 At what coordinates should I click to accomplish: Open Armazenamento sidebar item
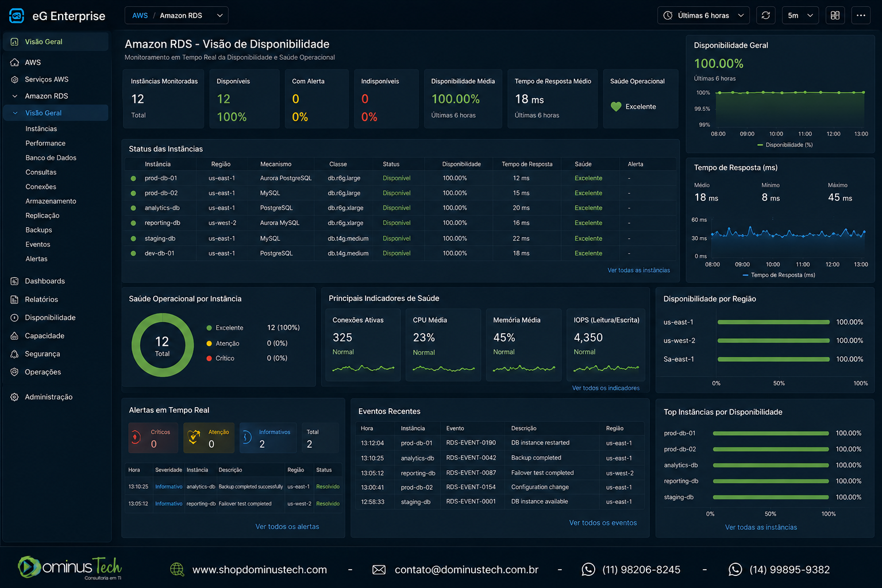click(x=51, y=201)
